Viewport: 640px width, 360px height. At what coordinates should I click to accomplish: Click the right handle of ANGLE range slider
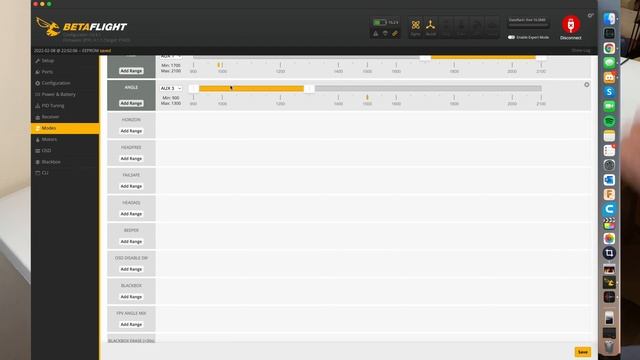[x=309, y=89]
